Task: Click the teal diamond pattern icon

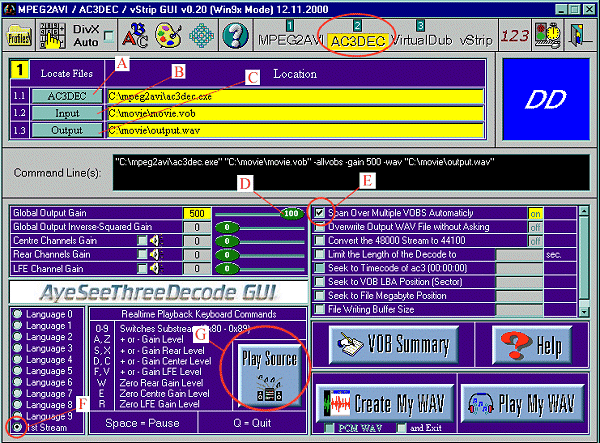Action: (x=201, y=36)
